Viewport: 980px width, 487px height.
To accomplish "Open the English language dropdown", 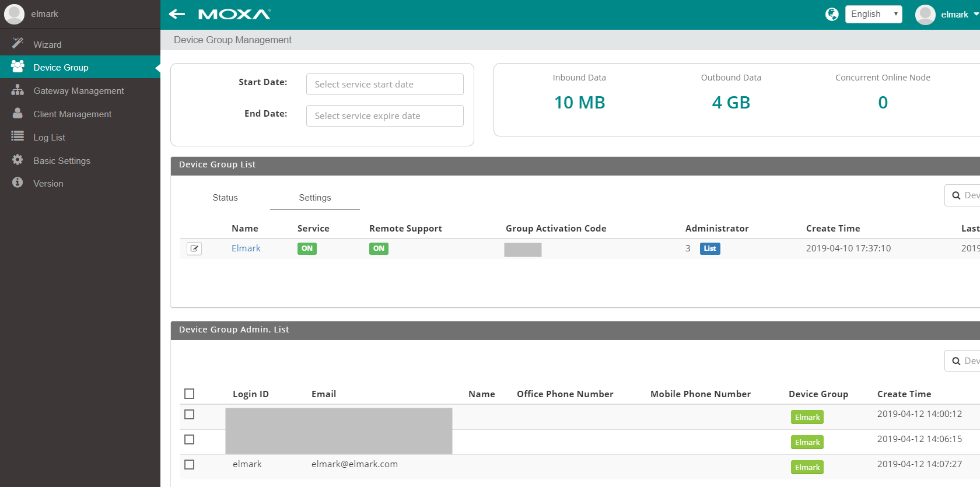I will [x=873, y=14].
